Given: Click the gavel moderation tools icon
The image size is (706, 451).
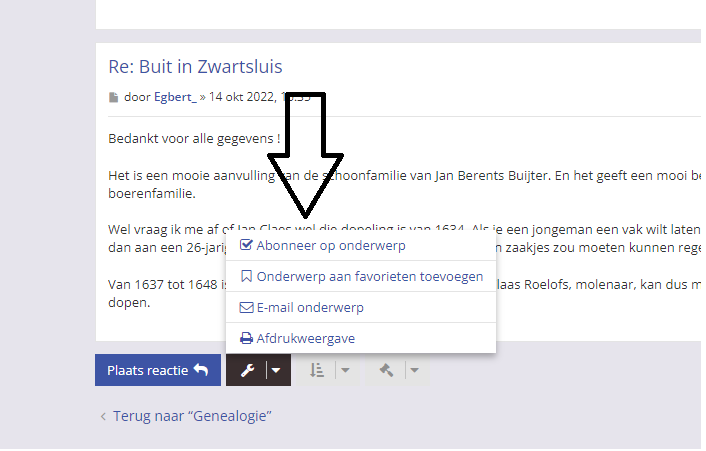Looking at the screenshot, I should [386, 371].
